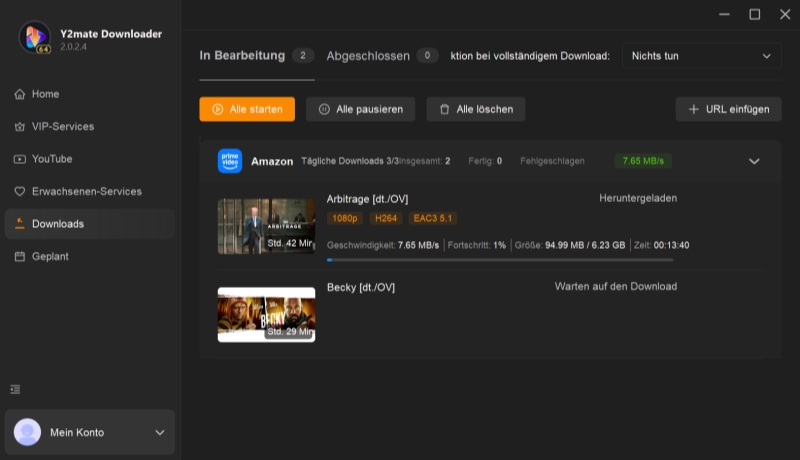The image size is (800, 460).
Task: Click the green 7.65 MB/s speed badge
Action: [643, 161]
